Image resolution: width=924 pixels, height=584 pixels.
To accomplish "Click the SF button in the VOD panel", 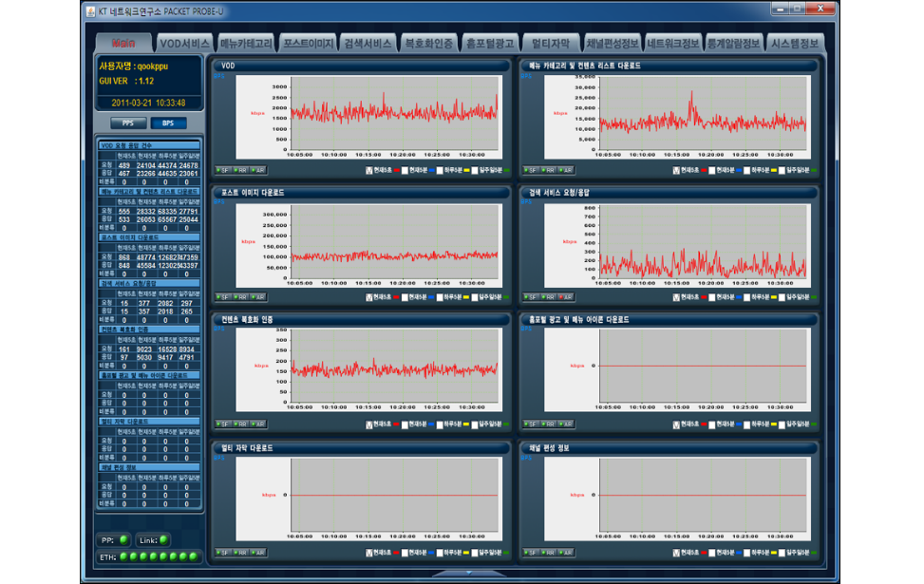I will (224, 170).
